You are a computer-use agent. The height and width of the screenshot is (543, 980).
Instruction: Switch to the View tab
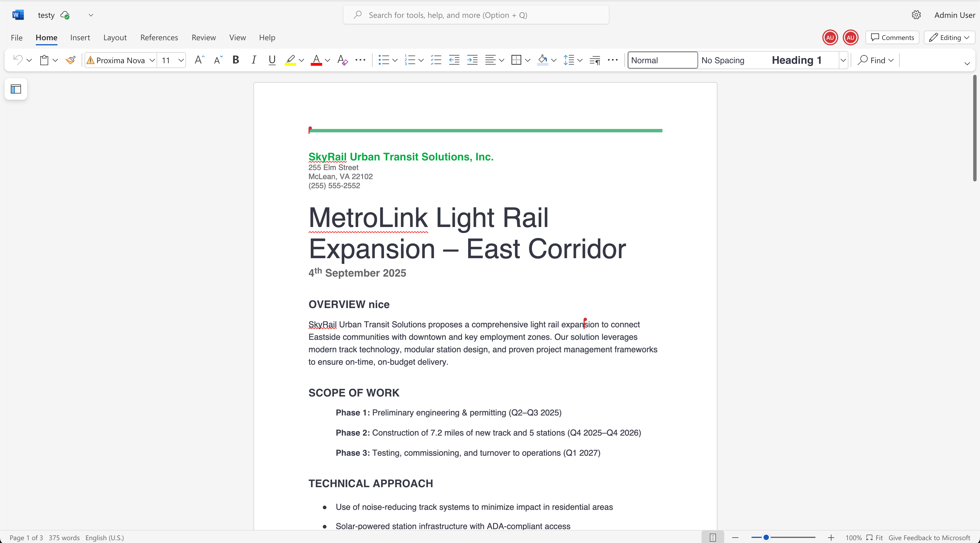coord(237,38)
